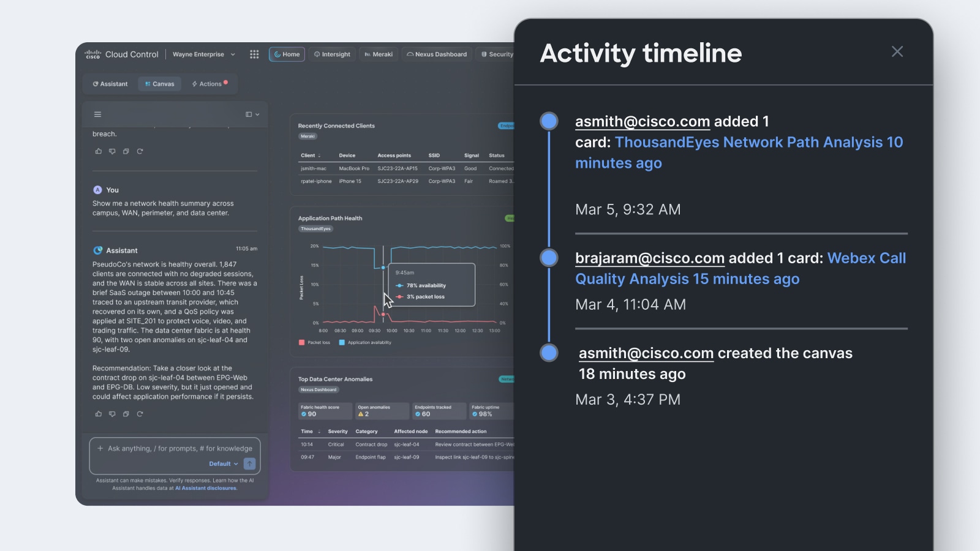
Task: Select the Canvas tab
Action: point(160,84)
